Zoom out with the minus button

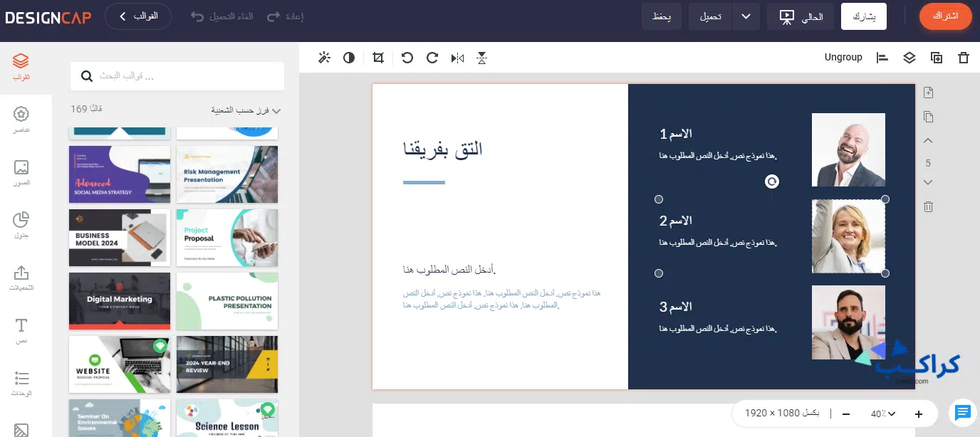tap(846, 414)
